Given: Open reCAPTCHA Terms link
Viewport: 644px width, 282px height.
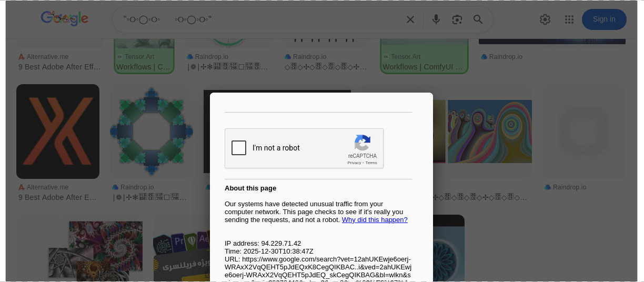Looking at the screenshot, I should pyautogui.click(x=371, y=163).
